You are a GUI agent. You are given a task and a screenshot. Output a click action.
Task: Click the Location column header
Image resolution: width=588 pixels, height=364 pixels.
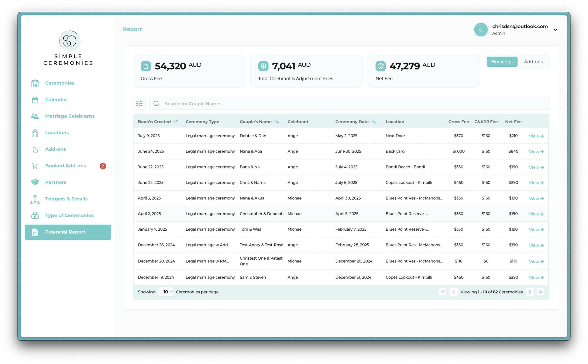395,122
